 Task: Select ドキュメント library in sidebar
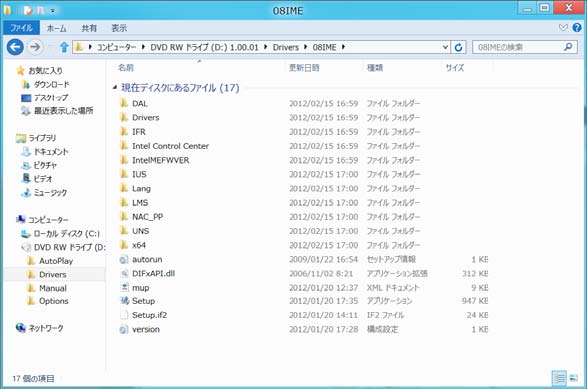click(51, 151)
